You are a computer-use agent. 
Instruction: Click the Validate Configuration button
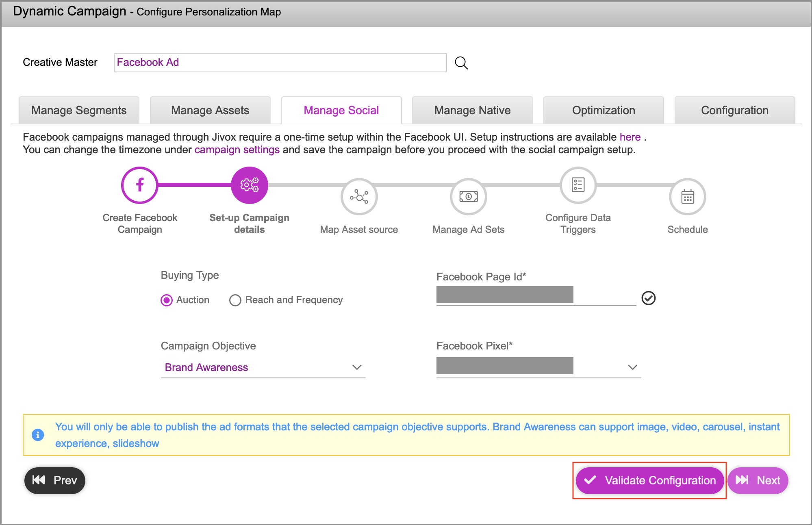point(650,481)
